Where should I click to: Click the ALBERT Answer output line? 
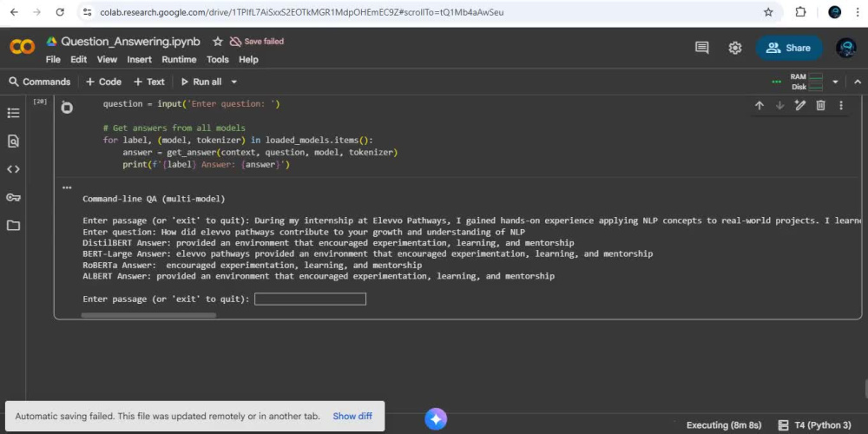(x=319, y=276)
